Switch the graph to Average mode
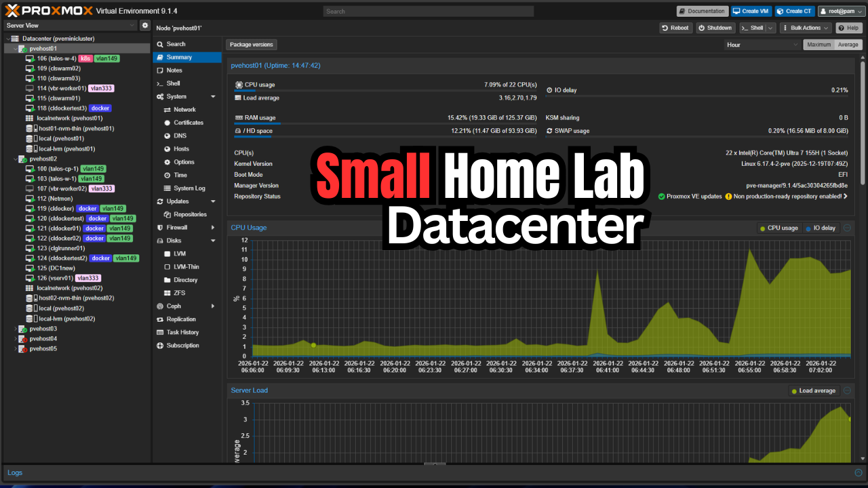The image size is (868, 488). 848,44
